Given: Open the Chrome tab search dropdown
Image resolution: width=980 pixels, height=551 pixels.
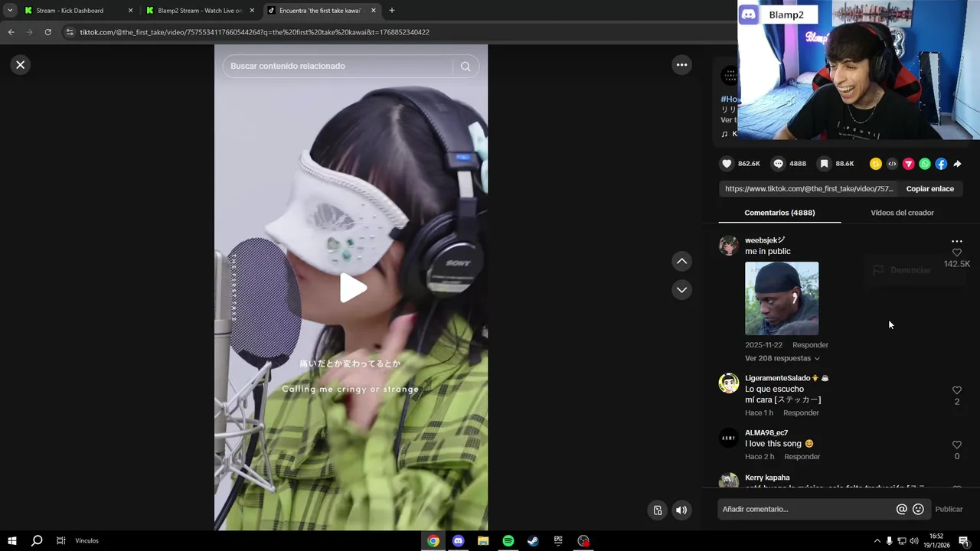Looking at the screenshot, I should click(x=10, y=11).
